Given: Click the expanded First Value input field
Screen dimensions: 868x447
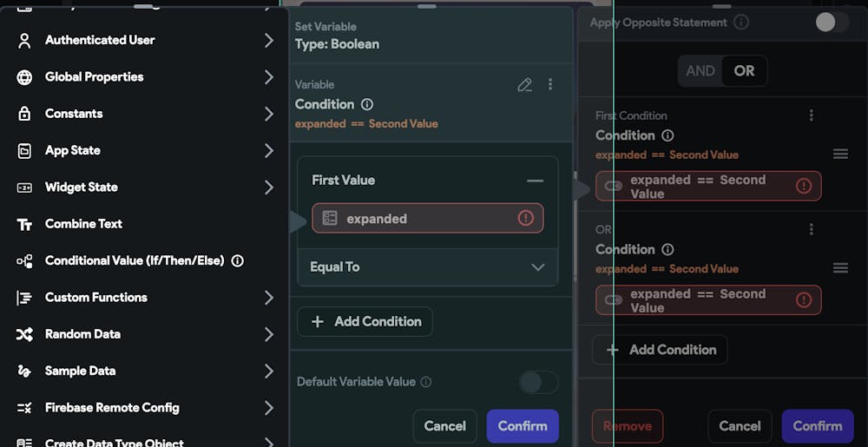Looking at the screenshot, I should [x=417, y=219].
